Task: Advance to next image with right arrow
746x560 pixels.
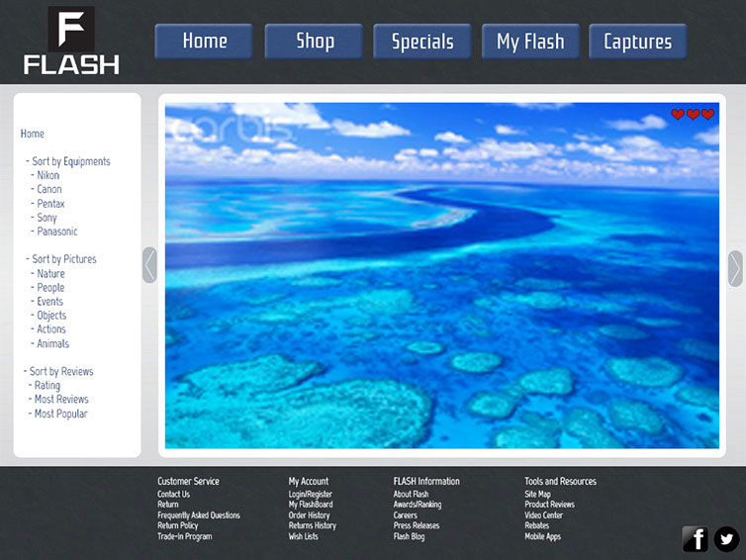Action: tap(735, 268)
